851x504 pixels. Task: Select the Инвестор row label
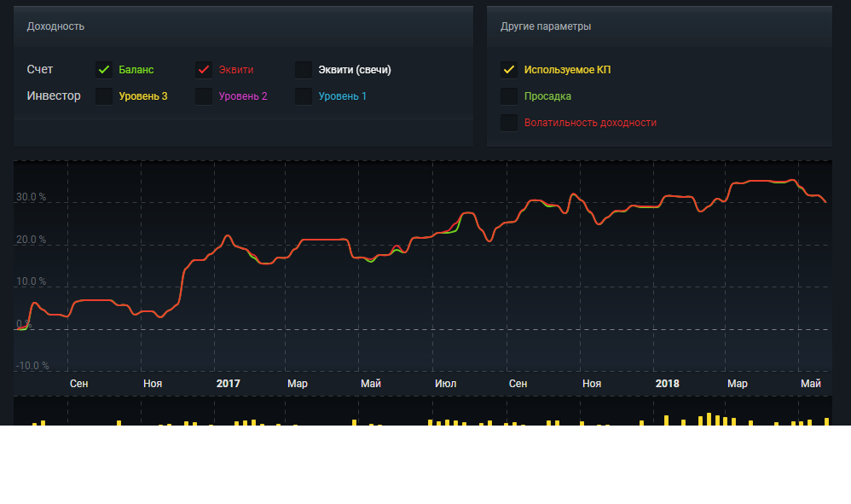(54, 96)
